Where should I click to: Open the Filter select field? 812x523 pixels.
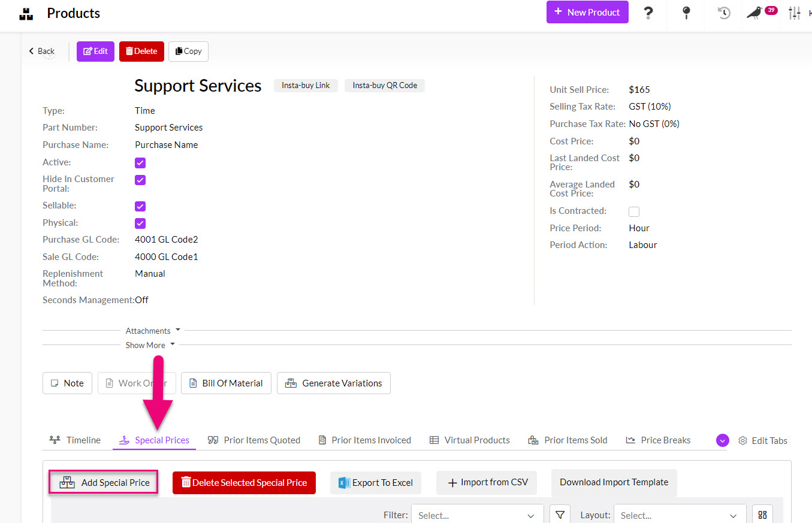[x=476, y=515]
